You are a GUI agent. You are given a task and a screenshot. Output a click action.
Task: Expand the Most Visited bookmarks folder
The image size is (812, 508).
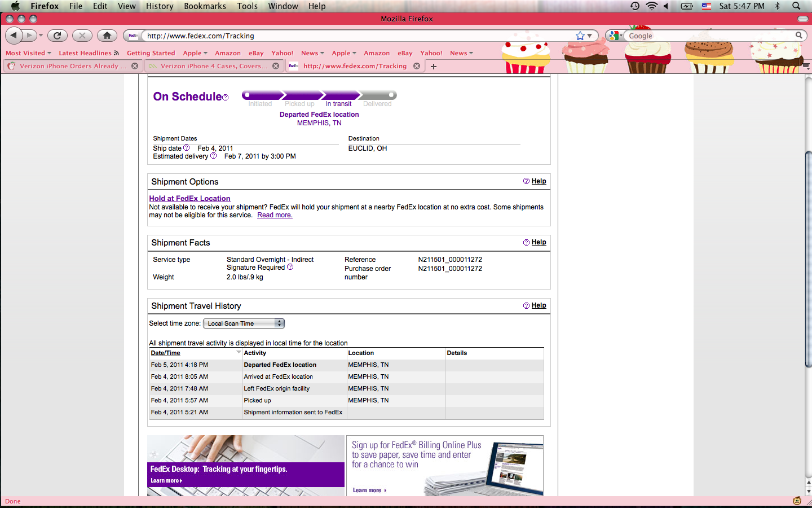click(28, 53)
